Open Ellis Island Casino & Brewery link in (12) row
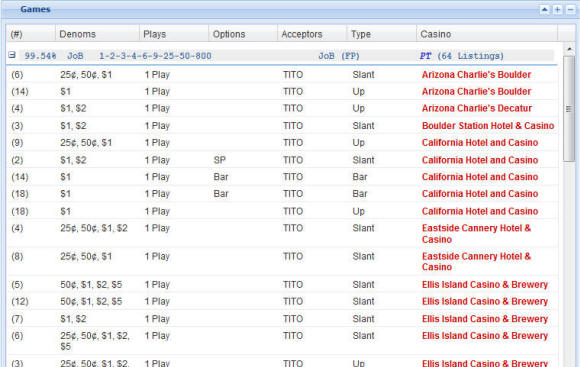The height and width of the screenshot is (367, 580). coord(485,302)
